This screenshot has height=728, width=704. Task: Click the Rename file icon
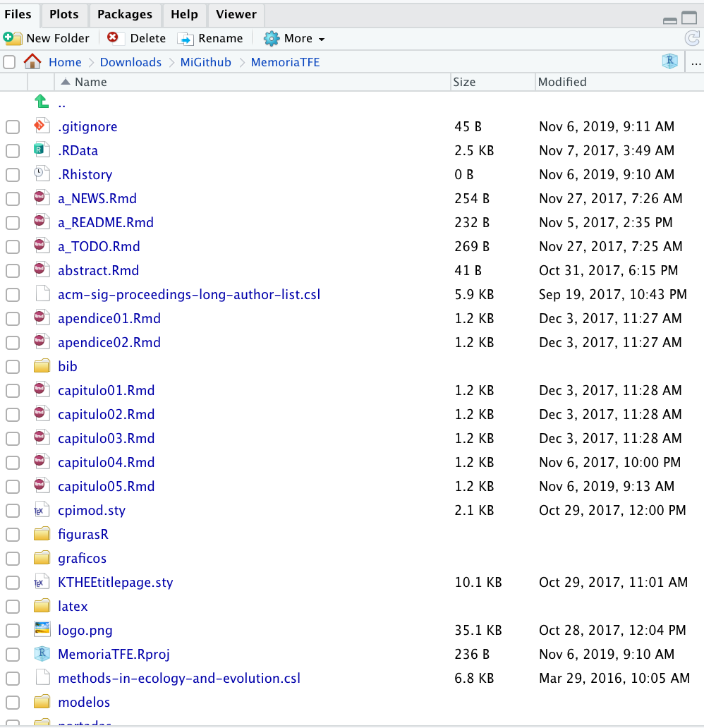click(186, 39)
